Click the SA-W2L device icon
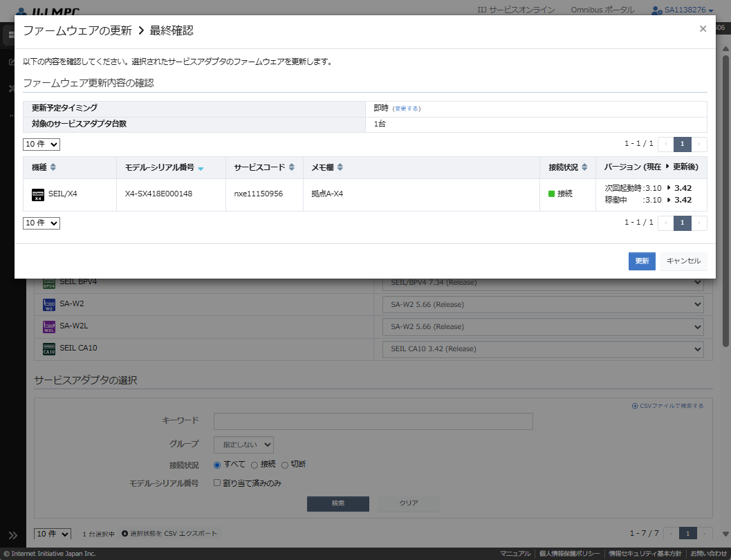The image size is (731, 560). (49, 327)
